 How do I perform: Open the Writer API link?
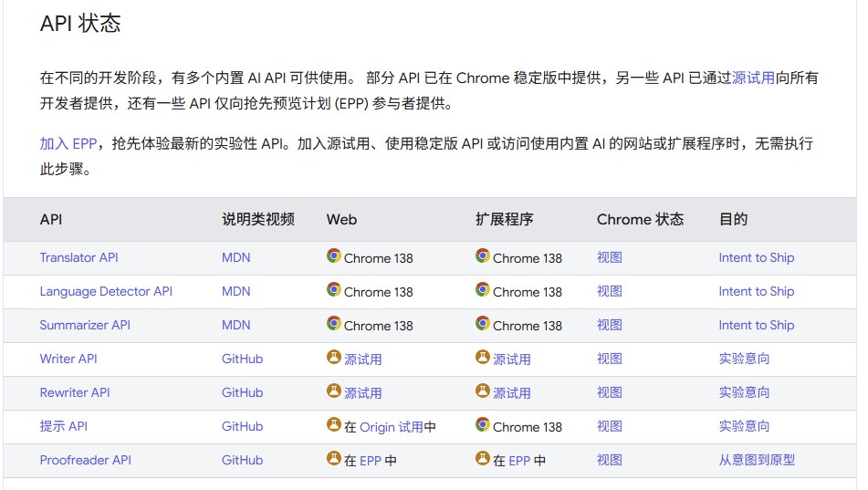point(68,359)
